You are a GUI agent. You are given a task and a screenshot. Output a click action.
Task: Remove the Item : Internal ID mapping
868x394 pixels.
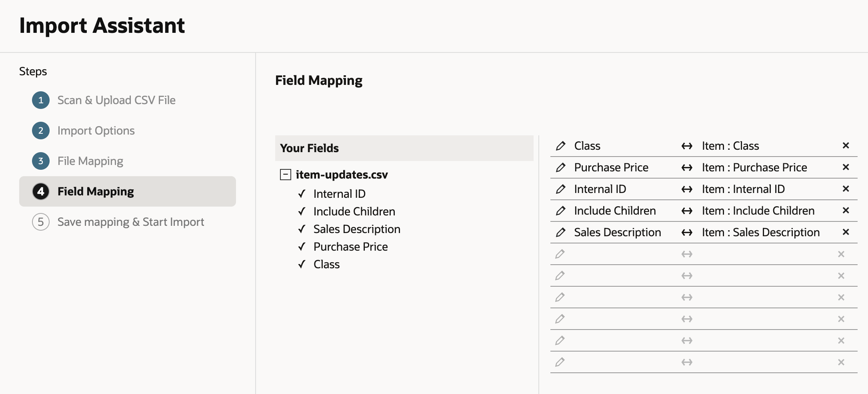pos(846,189)
